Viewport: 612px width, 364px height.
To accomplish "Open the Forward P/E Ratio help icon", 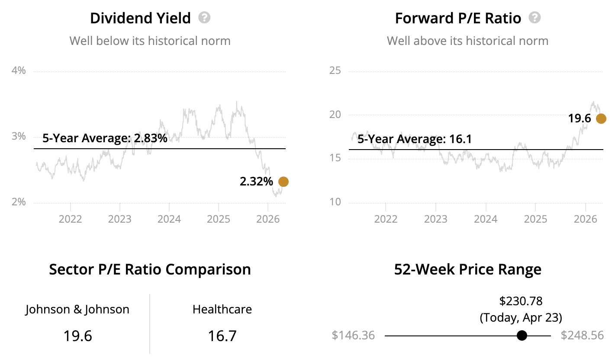I will [535, 18].
